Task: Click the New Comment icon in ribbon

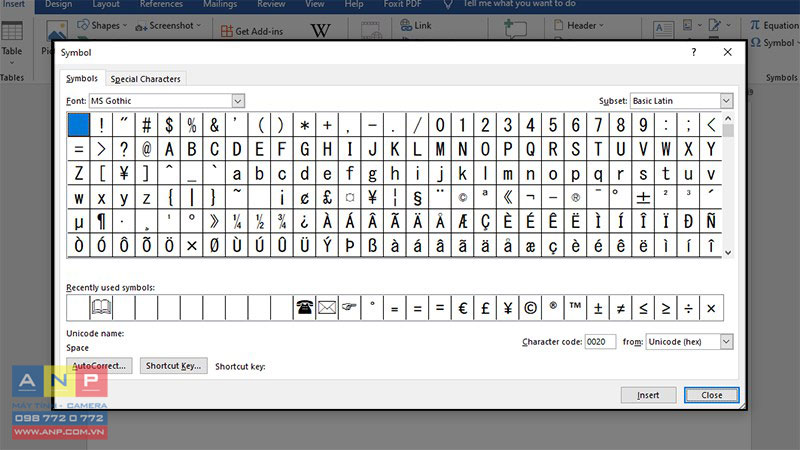Action: tap(515, 29)
